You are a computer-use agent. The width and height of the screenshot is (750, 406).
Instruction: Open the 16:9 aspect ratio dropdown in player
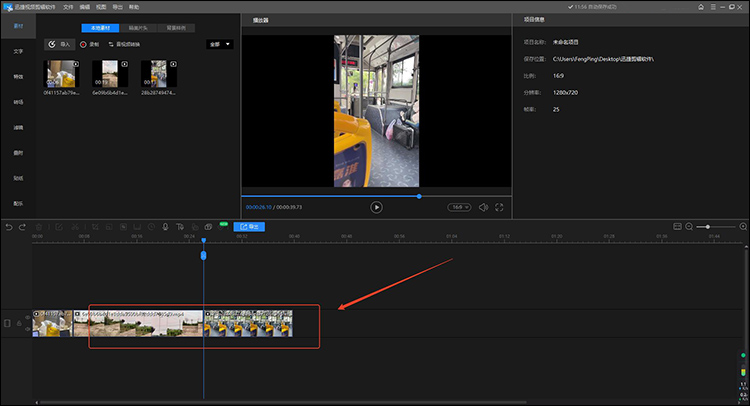pyautogui.click(x=459, y=207)
